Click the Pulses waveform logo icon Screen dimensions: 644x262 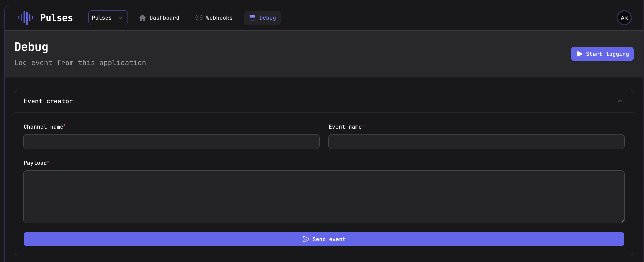[x=26, y=18]
